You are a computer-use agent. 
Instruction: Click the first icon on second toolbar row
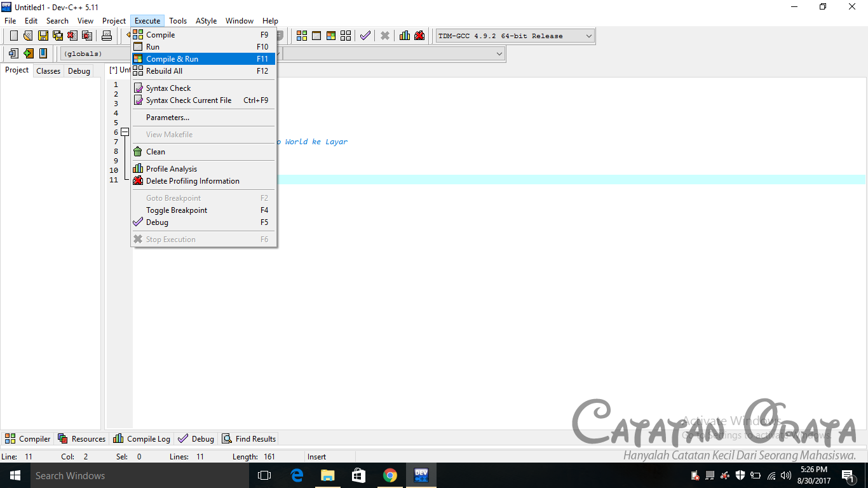(x=13, y=53)
